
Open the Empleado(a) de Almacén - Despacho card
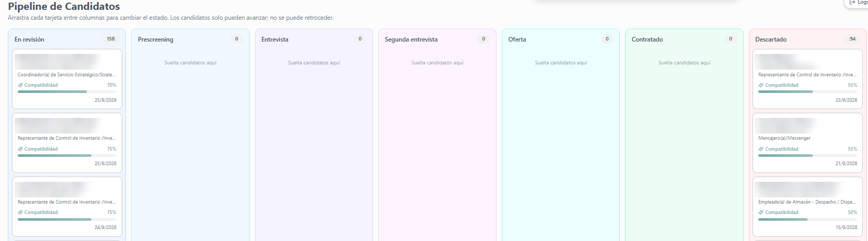808,207
